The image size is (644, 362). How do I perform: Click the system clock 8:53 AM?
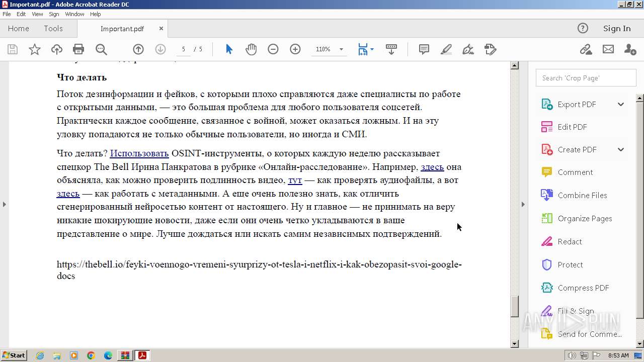(618, 355)
